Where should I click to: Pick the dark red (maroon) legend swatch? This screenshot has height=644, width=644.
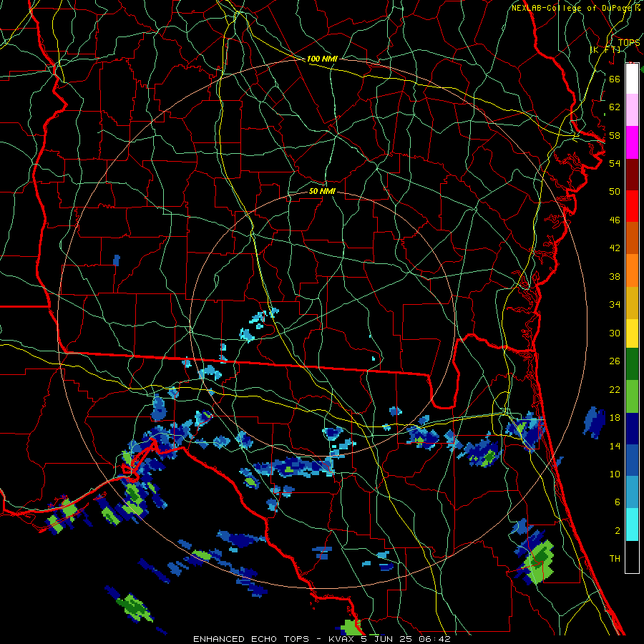[x=632, y=175]
